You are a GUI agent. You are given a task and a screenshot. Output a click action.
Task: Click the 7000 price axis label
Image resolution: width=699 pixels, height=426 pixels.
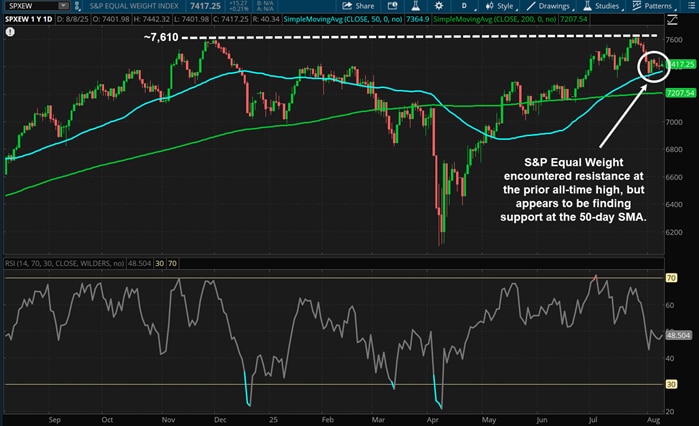(674, 122)
